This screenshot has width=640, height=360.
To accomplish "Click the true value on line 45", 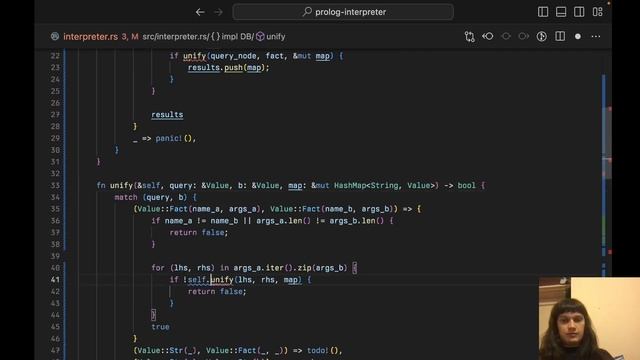I will click(x=160, y=327).
